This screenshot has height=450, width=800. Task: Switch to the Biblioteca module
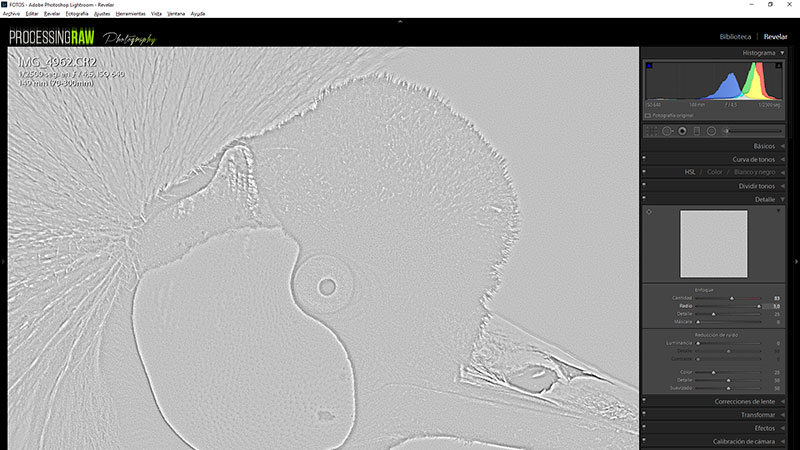[x=735, y=37]
